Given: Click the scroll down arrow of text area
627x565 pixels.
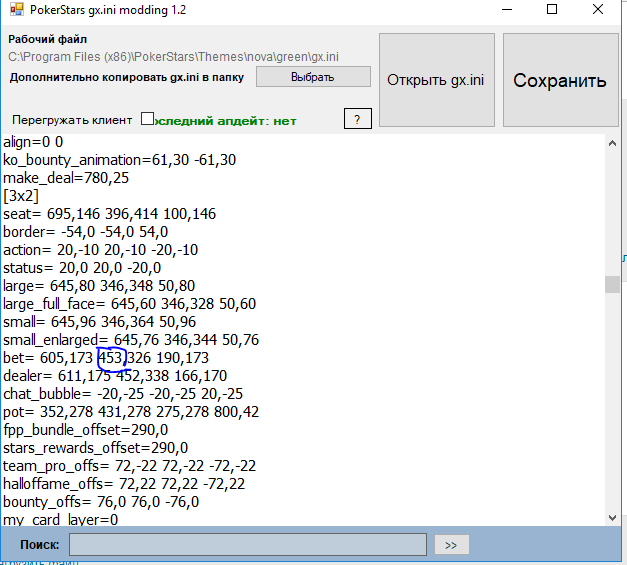Looking at the screenshot, I should click(x=612, y=518).
